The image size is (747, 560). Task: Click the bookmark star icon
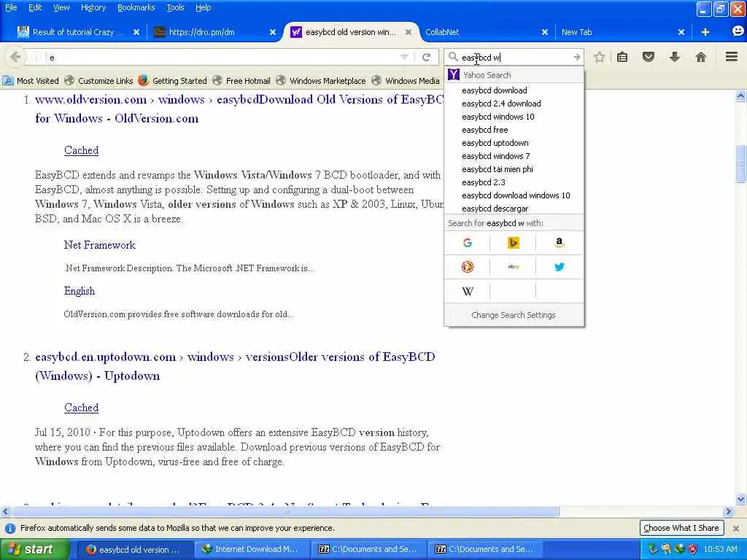(x=600, y=57)
